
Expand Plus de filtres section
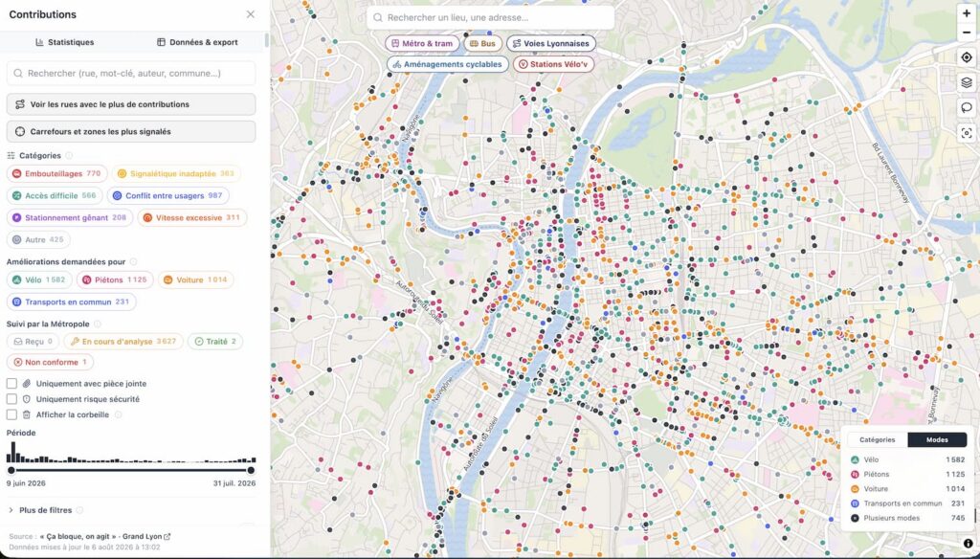[x=39, y=510]
